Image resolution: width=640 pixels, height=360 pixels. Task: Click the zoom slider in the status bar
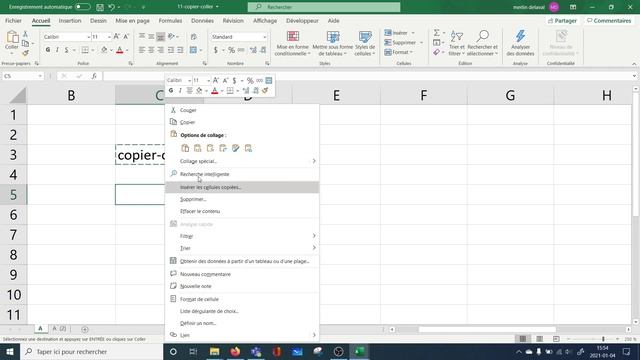coord(603,339)
